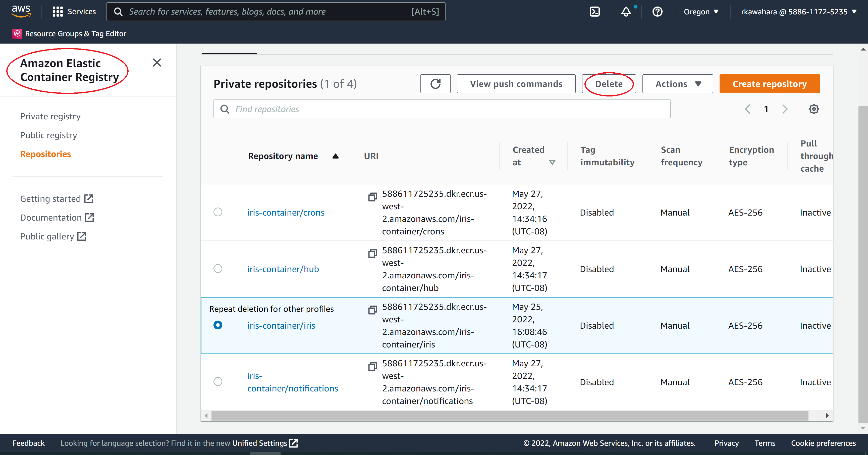Click the help question mark icon

pyautogui.click(x=657, y=12)
